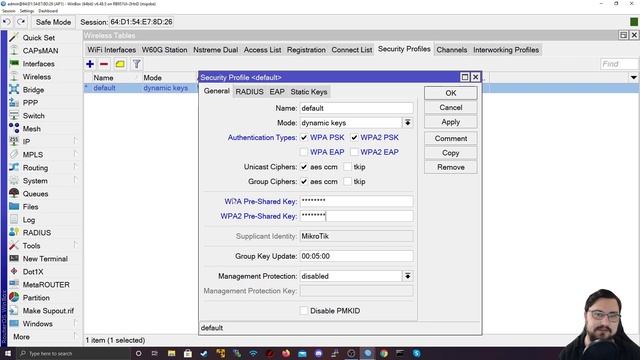Open Files list
This screenshot has width=640, height=360.
point(30,207)
